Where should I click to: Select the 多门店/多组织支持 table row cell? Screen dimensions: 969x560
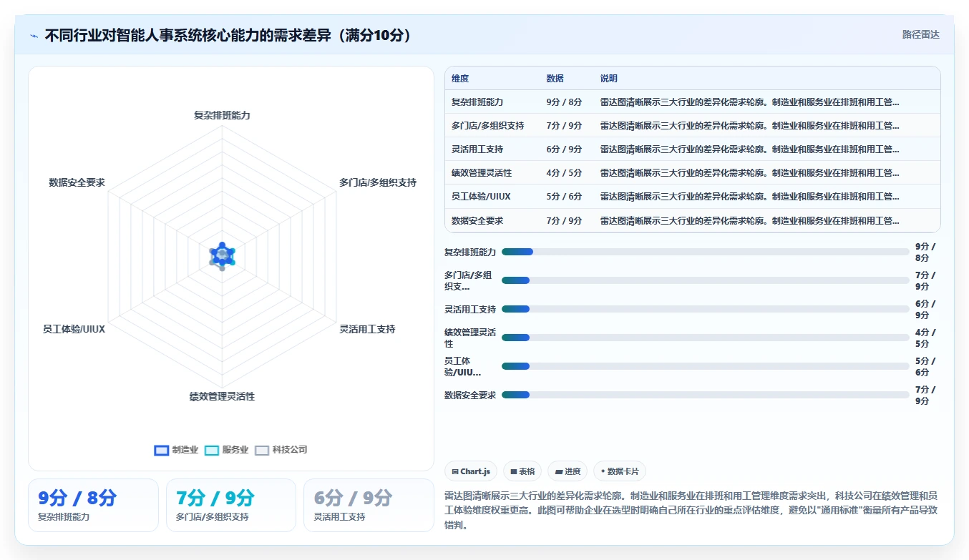pyautogui.click(x=487, y=126)
